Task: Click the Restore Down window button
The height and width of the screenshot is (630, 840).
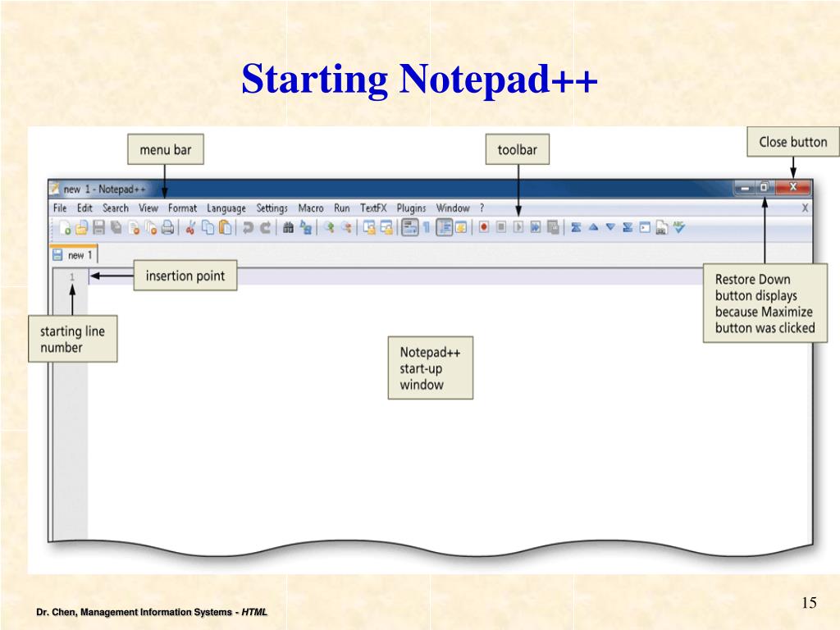Action: [x=765, y=187]
